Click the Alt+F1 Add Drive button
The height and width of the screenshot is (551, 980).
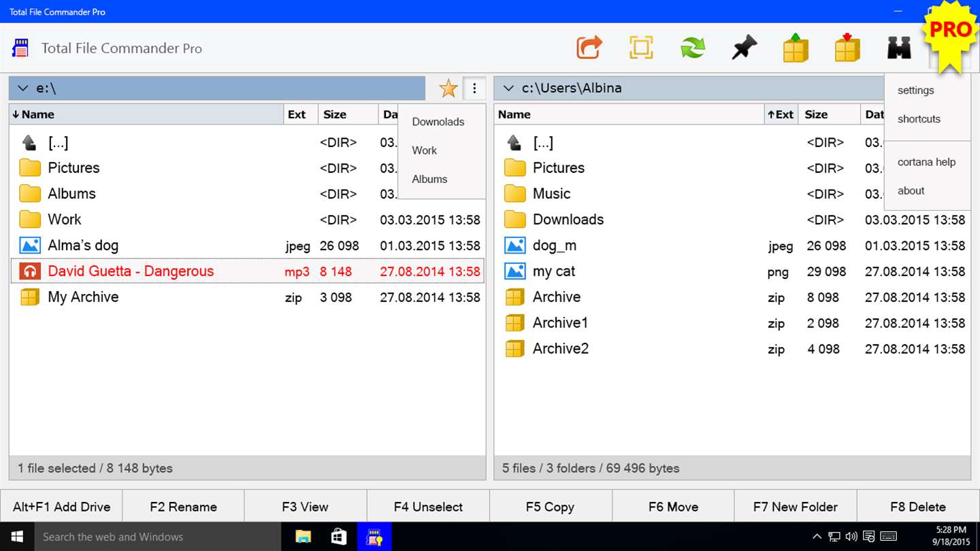[61, 507]
